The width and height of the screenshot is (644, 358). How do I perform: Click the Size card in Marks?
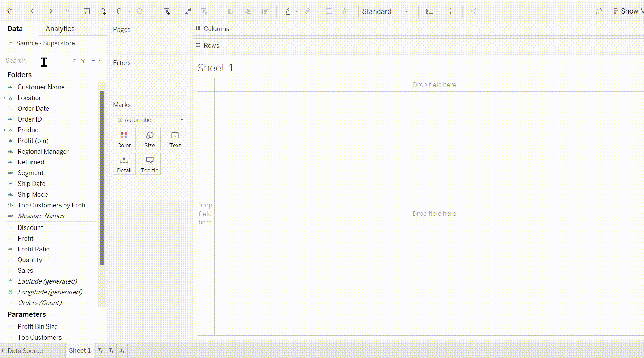(149, 139)
